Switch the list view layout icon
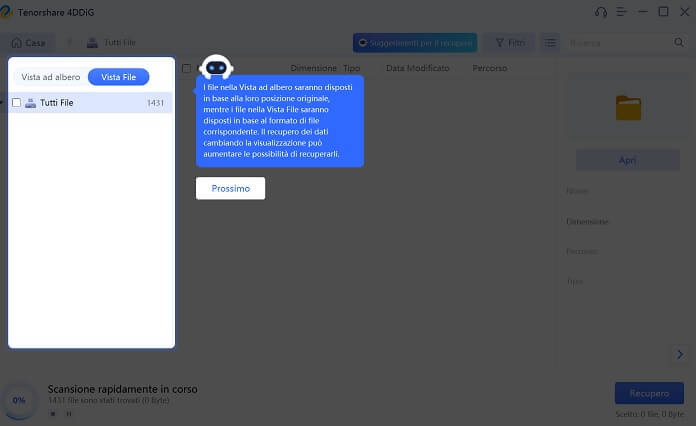Viewport: 696px width, 426px height. (550, 43)
